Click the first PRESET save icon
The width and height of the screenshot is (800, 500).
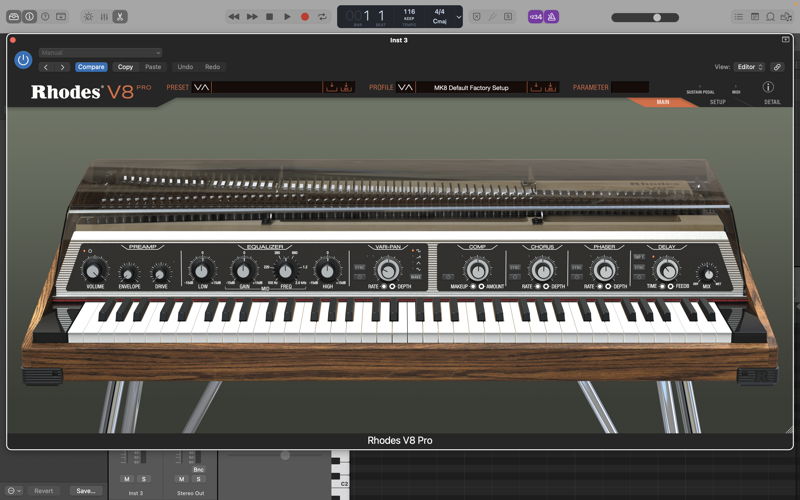[332, 87]
